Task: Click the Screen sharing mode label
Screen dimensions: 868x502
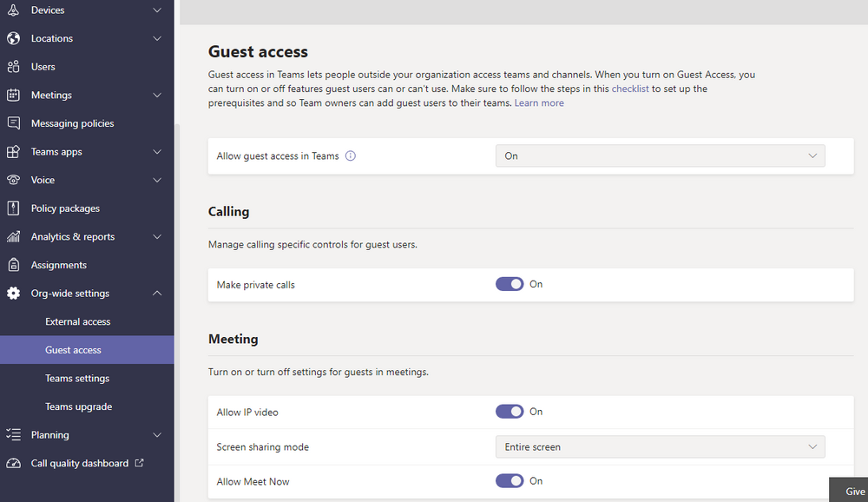Action: (262, 446)
